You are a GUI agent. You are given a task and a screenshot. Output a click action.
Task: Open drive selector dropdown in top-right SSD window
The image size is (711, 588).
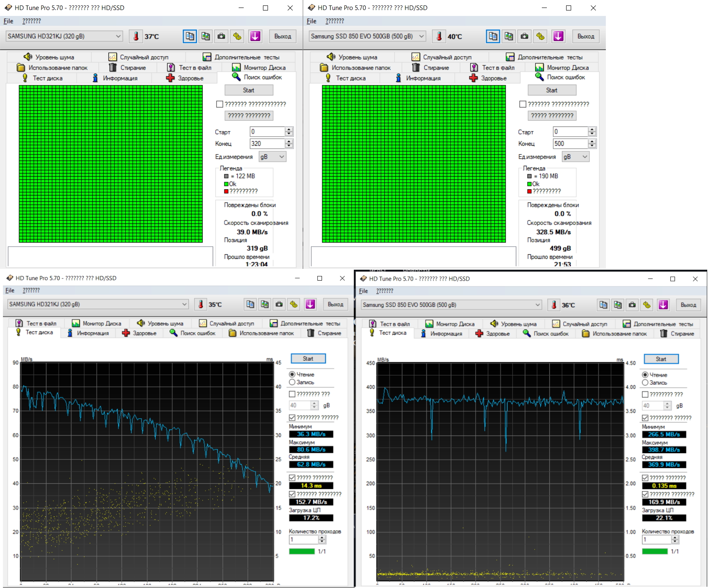pyautogui.click(x=367, y=36)
